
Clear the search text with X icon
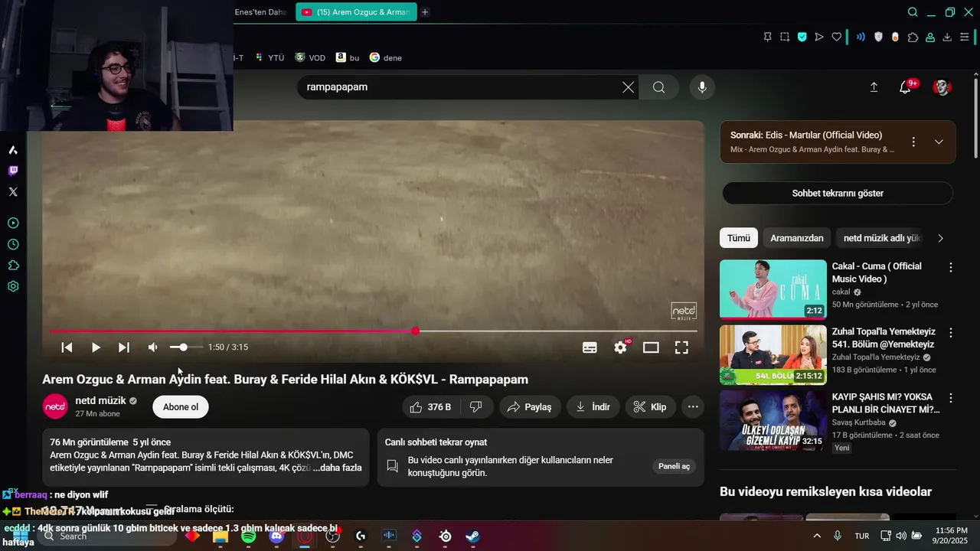click(629, 87)
